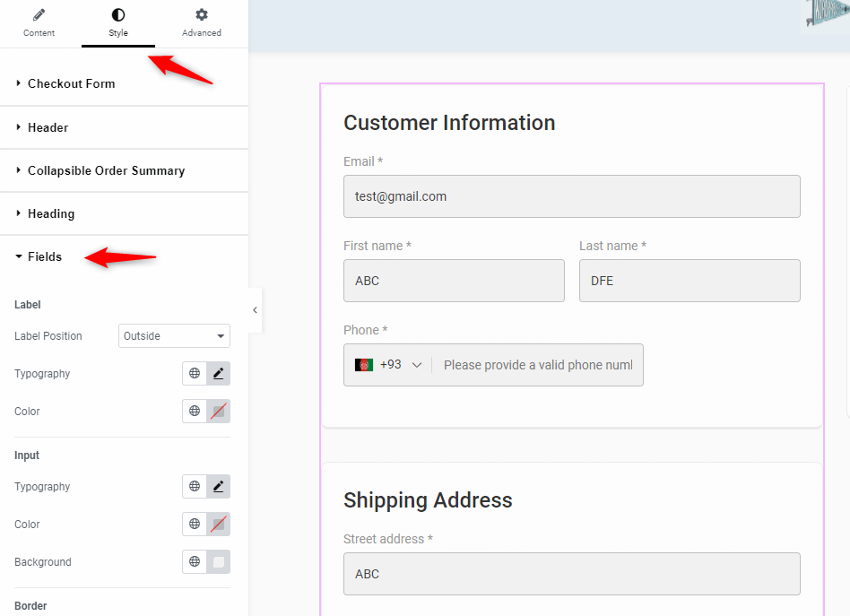Expand Collapsible Order Summary section

click(124, 170)
